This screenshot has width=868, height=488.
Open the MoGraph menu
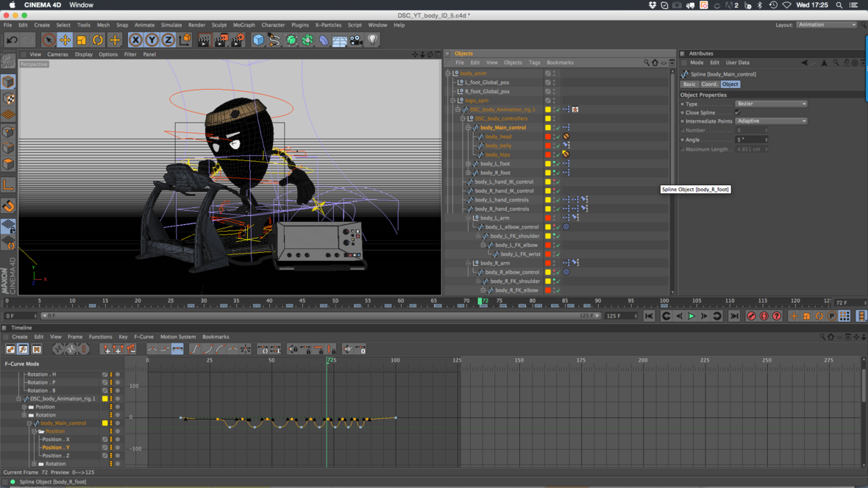[x=243, y=25]
